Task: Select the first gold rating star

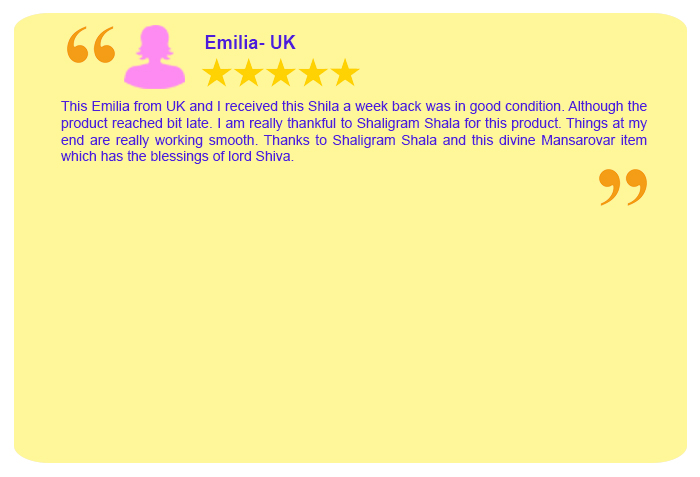Action: coord(217,72)
